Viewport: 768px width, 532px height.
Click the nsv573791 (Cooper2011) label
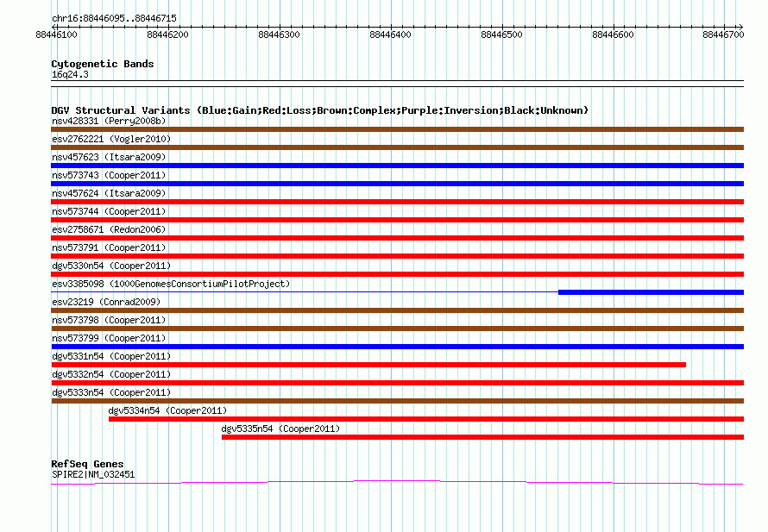pos(109,247)
